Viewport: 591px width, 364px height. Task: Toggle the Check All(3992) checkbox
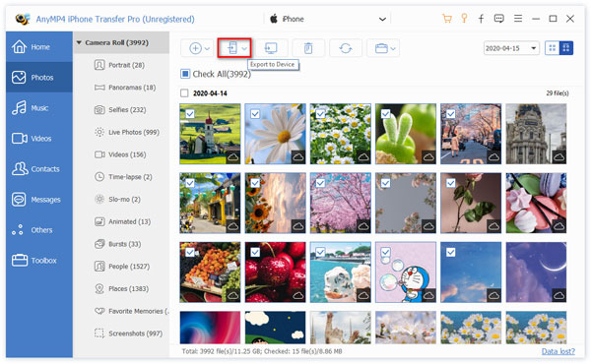tap(185, 74)
